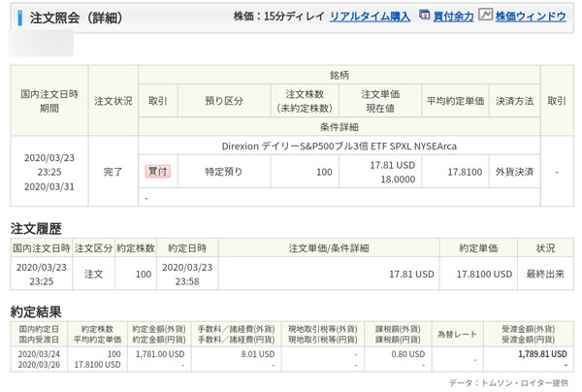Screen dimensions: 582x392
Task: Click the red 買付 badge
Action: pyautogui.click(x=157, y=171)
